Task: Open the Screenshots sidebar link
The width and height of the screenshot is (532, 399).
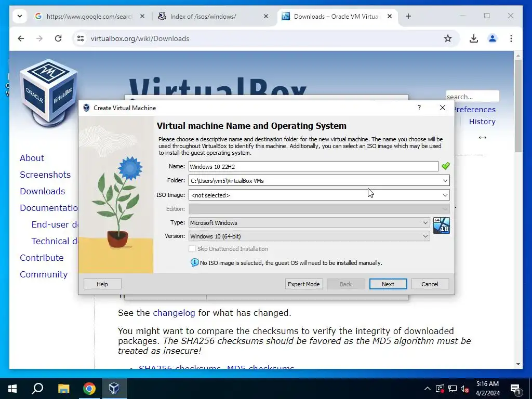Action: 45,175
